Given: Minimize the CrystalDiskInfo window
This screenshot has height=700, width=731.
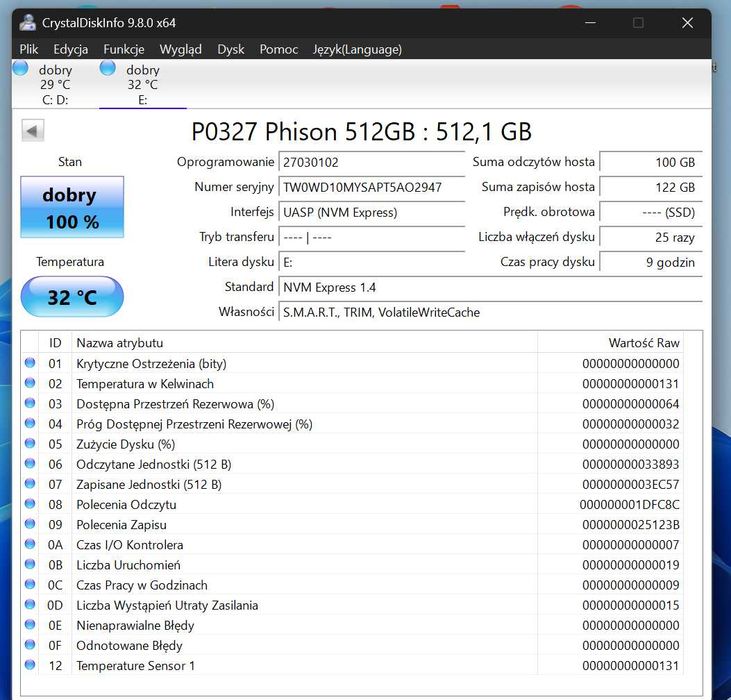Looking at the screenshot, I should click(x=591, y=22).
